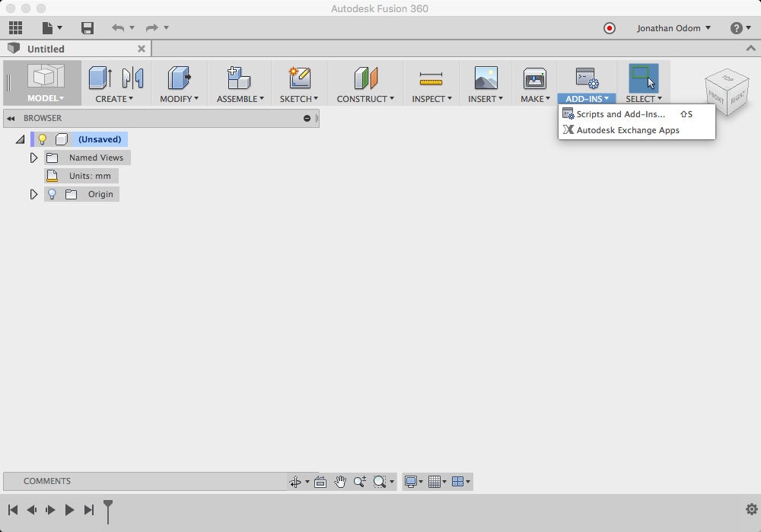Open the timeline settings gear

pyautogui.click(x=752, y=509)
